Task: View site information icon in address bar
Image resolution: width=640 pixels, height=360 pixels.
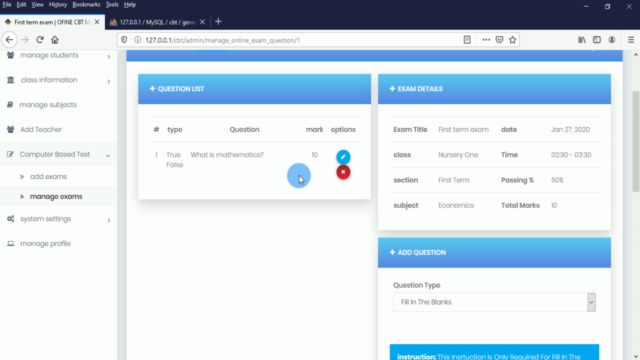Action: click(x=138, y=40)
